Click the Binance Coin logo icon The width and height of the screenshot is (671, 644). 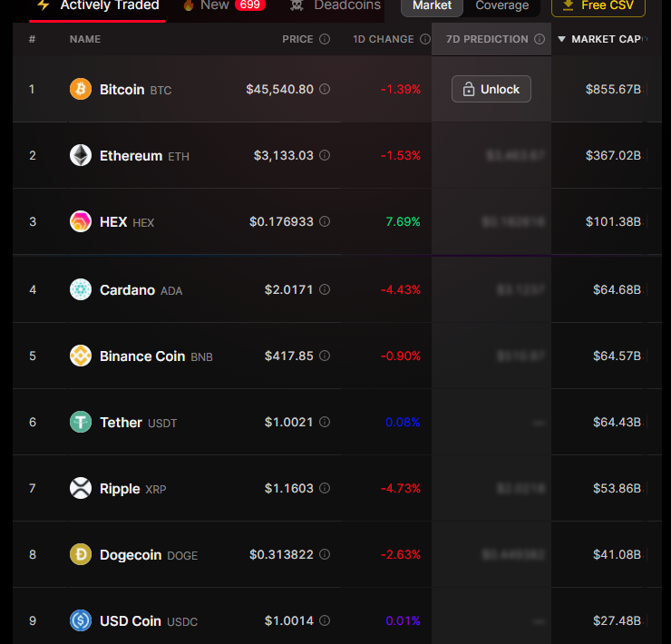[81, 356]
